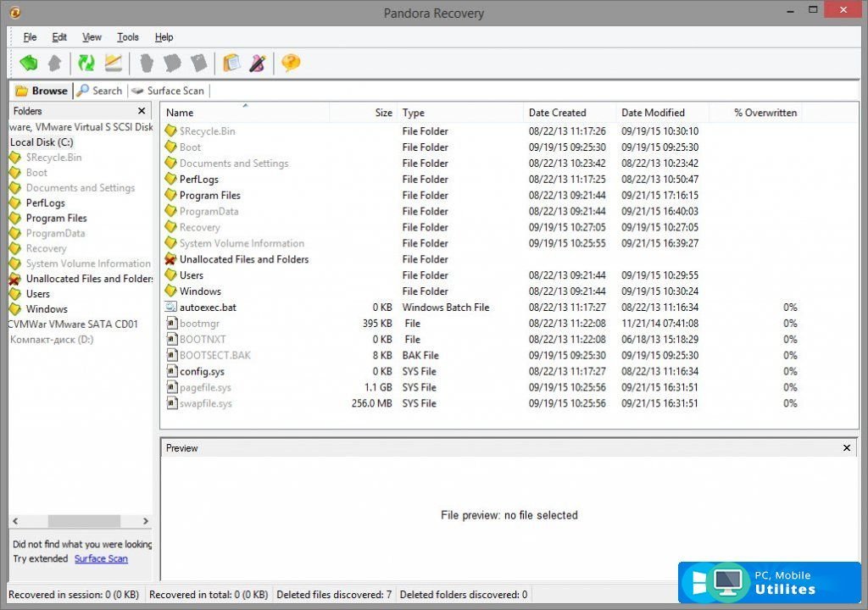Open the Tools menu
The height and width of the screenshot is (610, 868).
(128, 37)
